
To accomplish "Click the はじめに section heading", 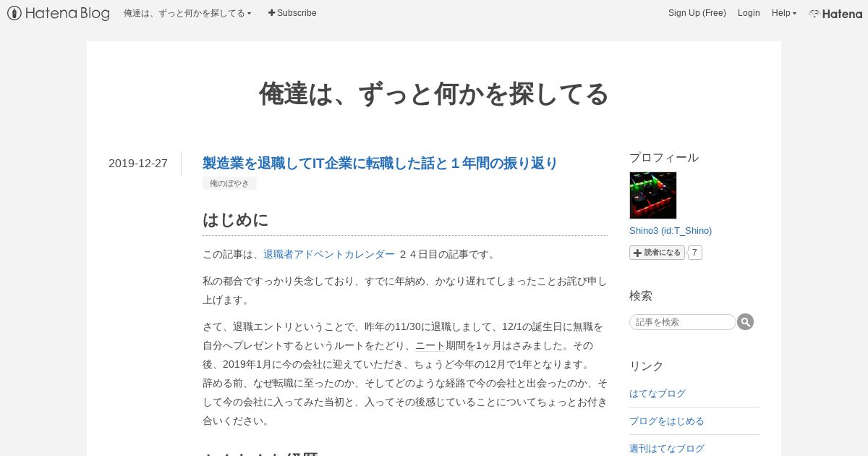I will point(235,220).
